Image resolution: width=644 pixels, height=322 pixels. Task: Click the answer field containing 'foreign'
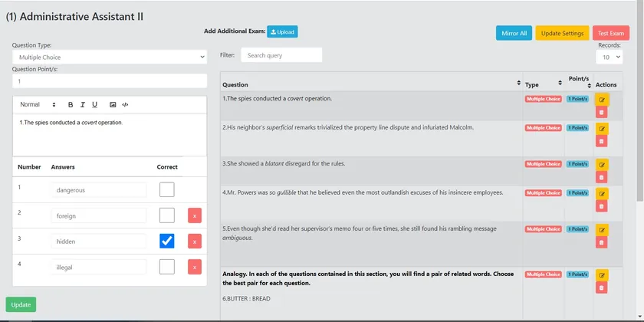pos(99,215)
